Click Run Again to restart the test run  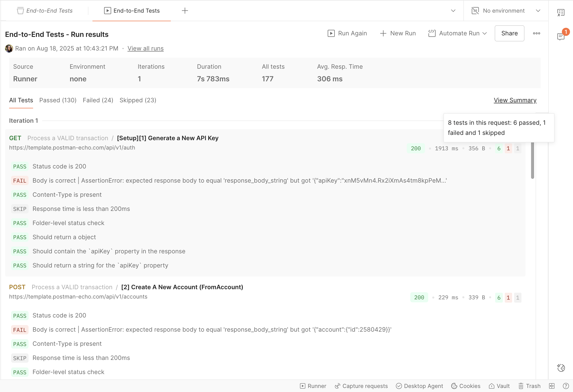[347, 33]
